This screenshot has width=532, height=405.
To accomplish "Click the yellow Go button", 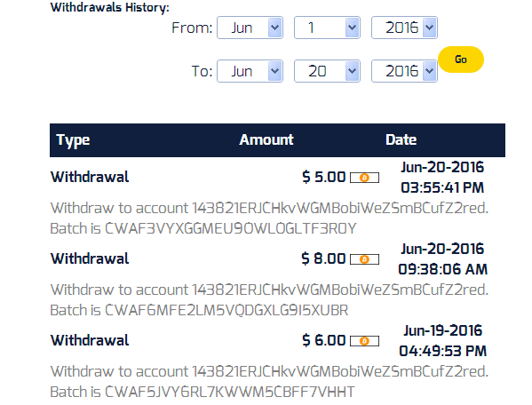I will point(461,60).
